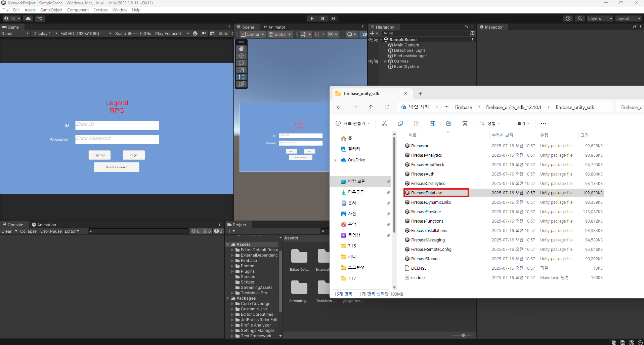Open the Full HD resolution dropdown
Viewport: 644px width, 345px height.
coord(86,33)
